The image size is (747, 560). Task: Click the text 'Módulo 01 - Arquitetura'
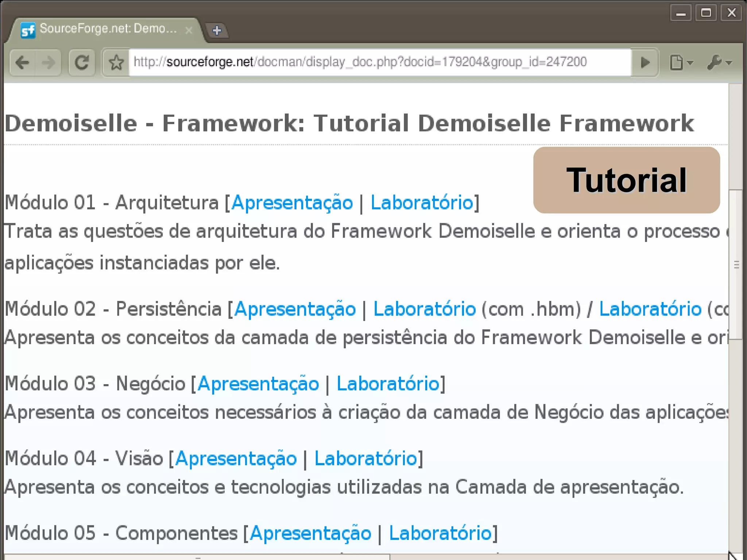tap(111, 203)
